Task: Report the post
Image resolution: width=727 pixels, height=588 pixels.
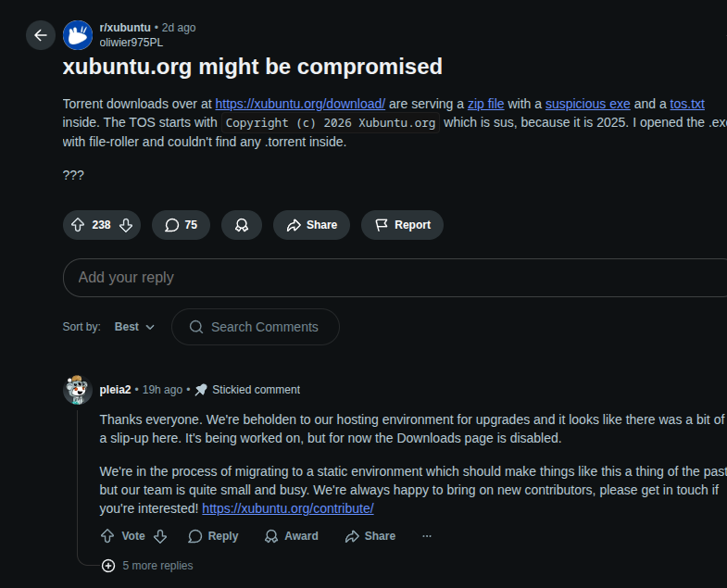Action: pos(402,225)
